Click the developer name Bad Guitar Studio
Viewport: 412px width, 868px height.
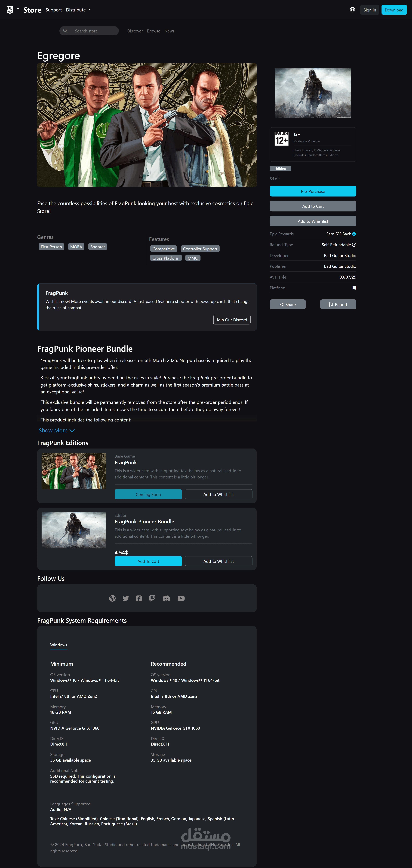tap(340, 255)
